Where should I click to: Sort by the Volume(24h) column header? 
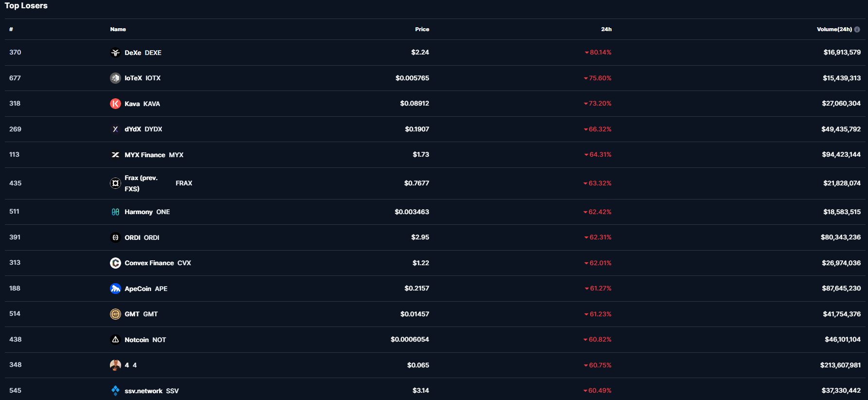[834, 29]
